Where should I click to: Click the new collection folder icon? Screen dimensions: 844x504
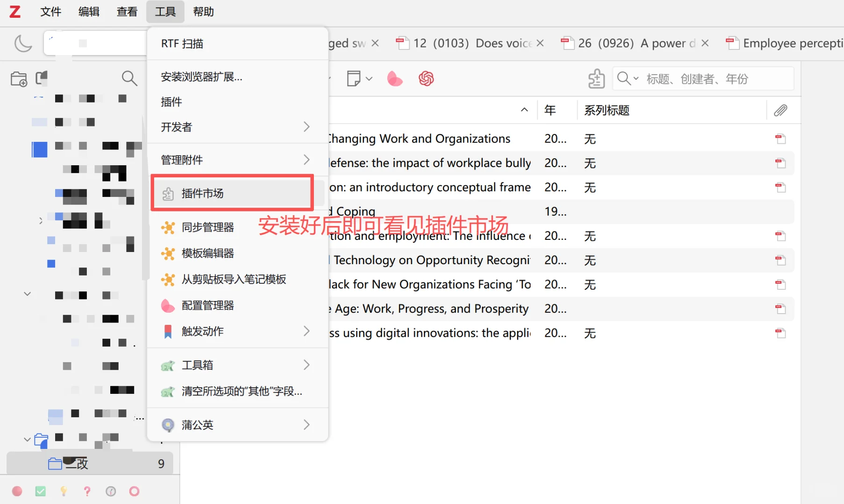coord(18,78)
